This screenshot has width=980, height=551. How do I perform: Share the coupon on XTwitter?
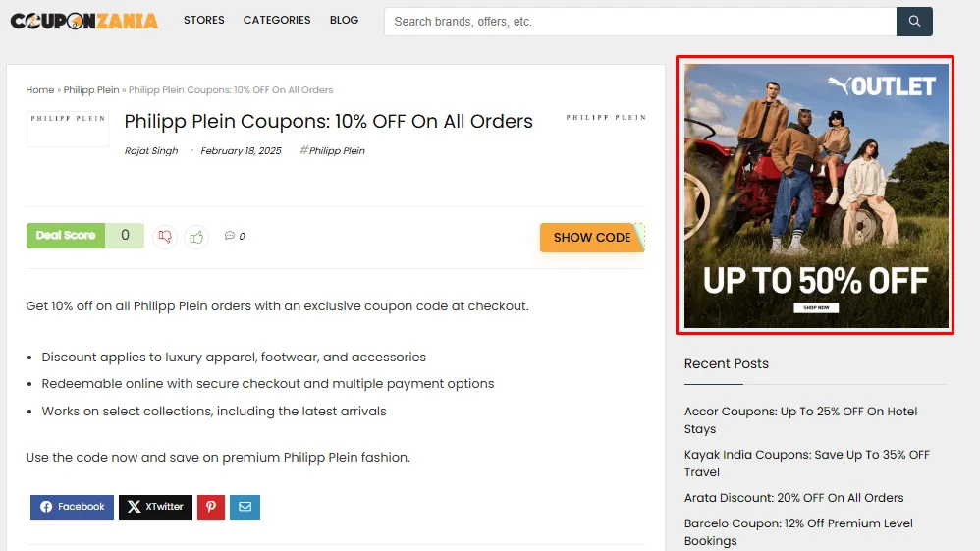(155, 507)
